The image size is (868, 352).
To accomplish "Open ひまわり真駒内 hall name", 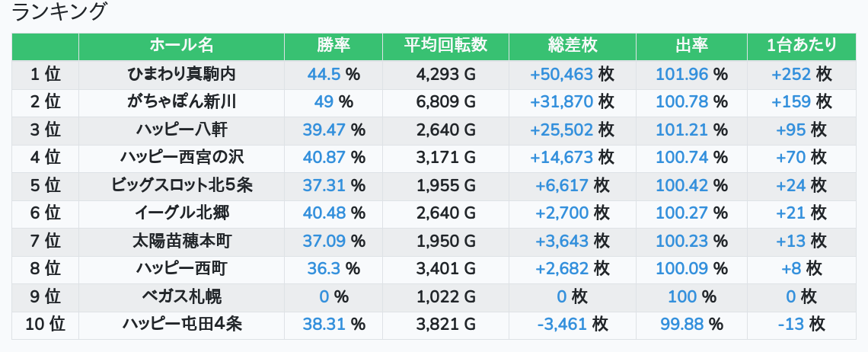I will [181, 74].
